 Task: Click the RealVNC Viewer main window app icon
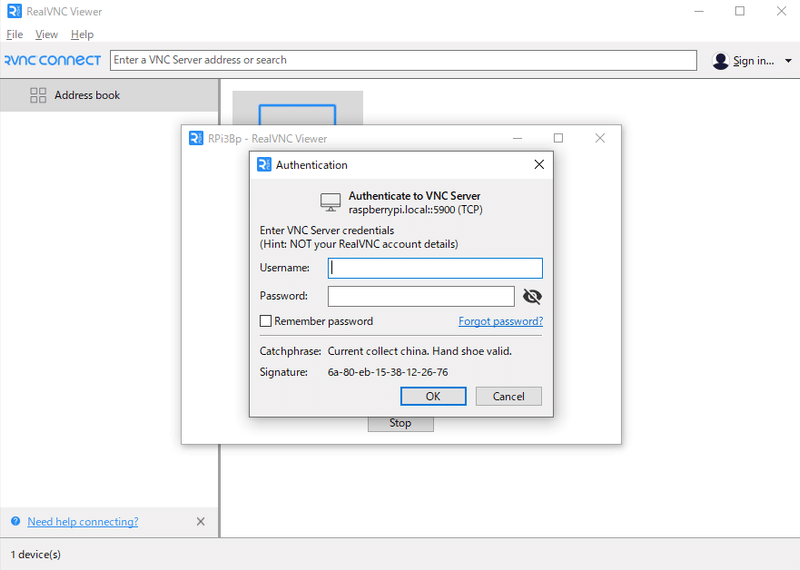click(14, 11)
